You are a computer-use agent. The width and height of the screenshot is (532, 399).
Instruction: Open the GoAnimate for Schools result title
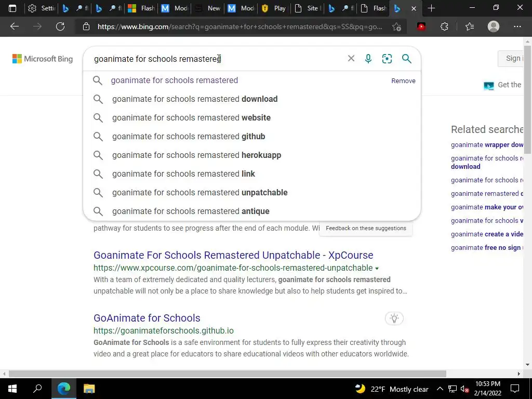pyautogui.click(x=147, y=318)
